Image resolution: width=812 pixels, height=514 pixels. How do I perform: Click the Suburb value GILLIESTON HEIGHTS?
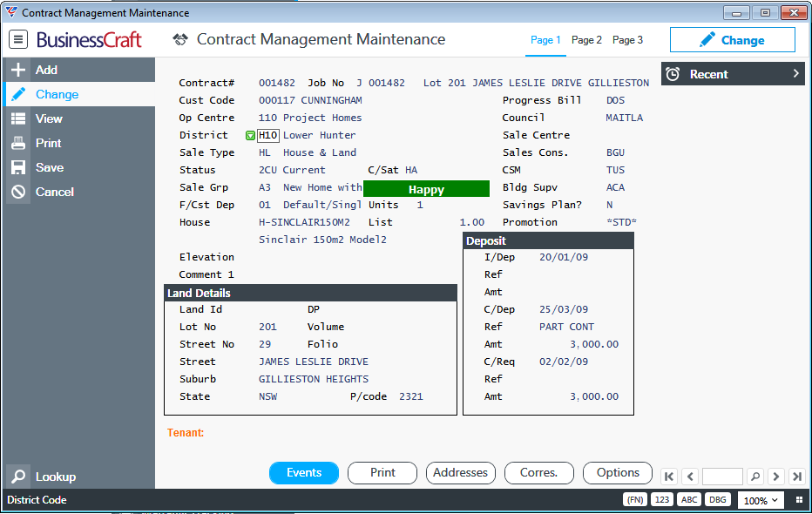(314, 379)
